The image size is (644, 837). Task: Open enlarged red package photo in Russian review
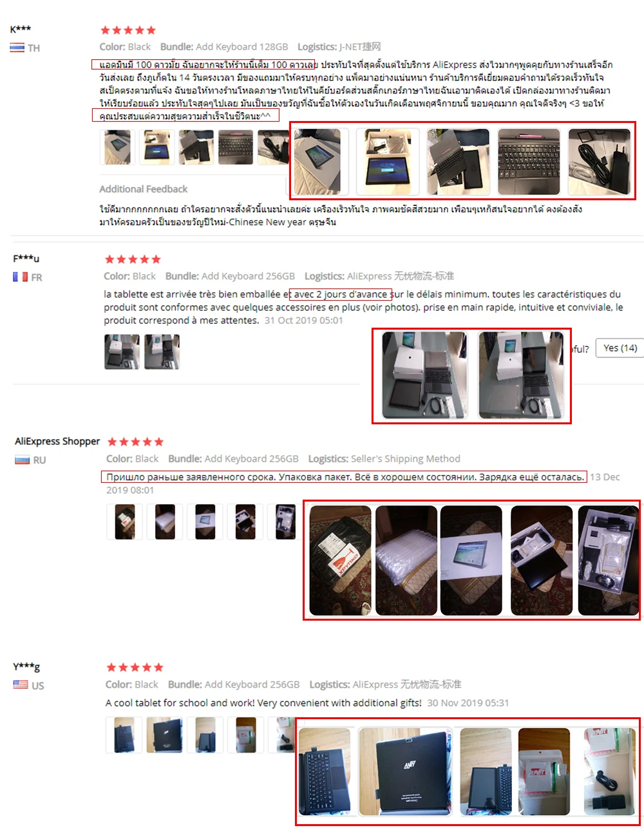click(x=340, y=560)
